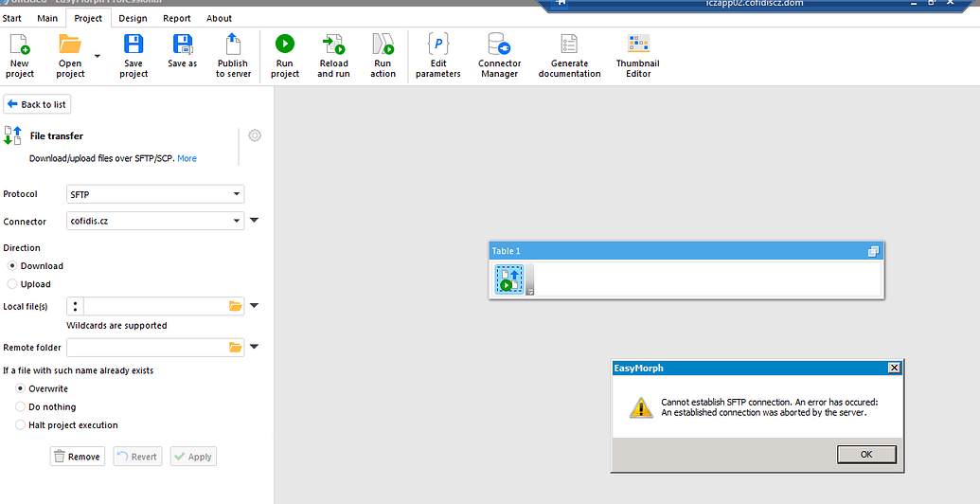
Task: Click Revert button
Action: 137,457
